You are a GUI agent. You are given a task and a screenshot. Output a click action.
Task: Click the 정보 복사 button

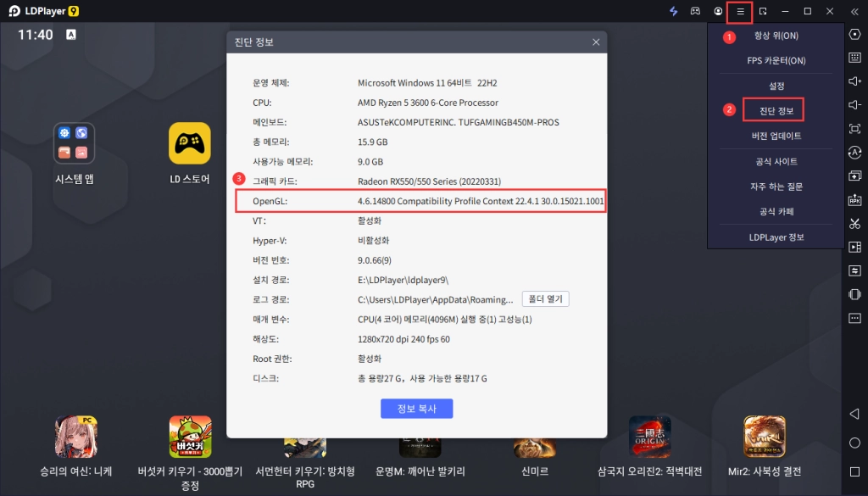point(417,409)
